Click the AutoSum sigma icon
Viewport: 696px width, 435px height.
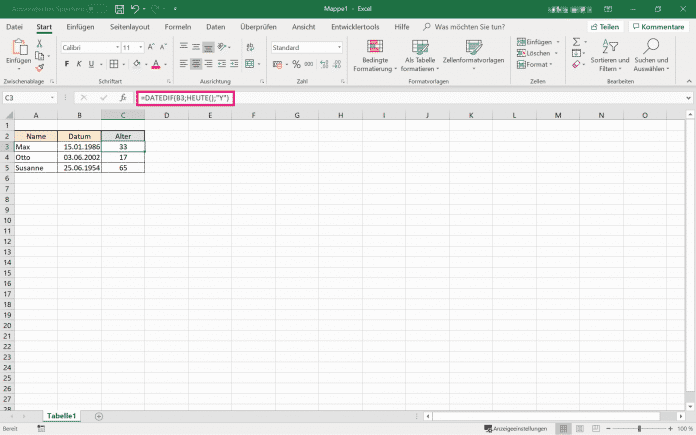point(576,41)
